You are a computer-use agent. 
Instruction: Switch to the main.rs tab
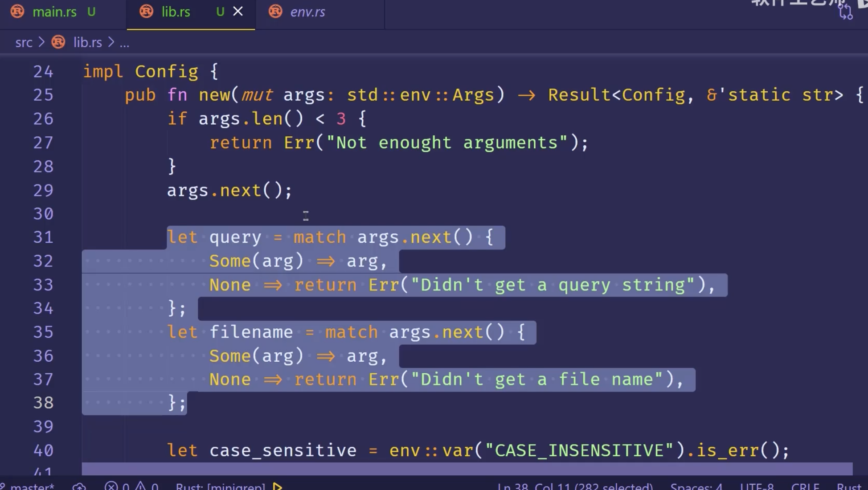(54, 12)
